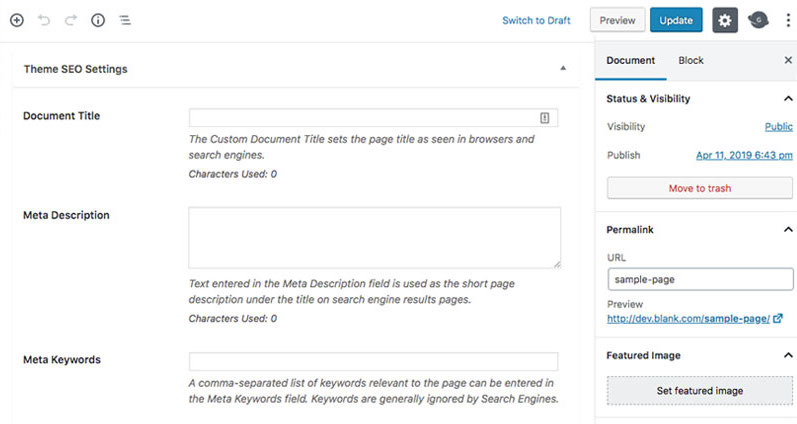The height and width of the screenshot is (424, 797).
Task: Click the Undo arrow icon
Action: tap(44, 20)
